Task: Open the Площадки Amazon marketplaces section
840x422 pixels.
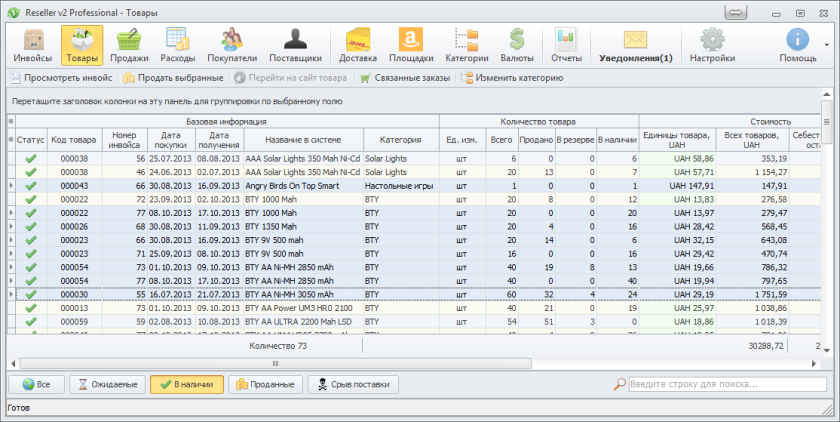Action: coord(410,44)
